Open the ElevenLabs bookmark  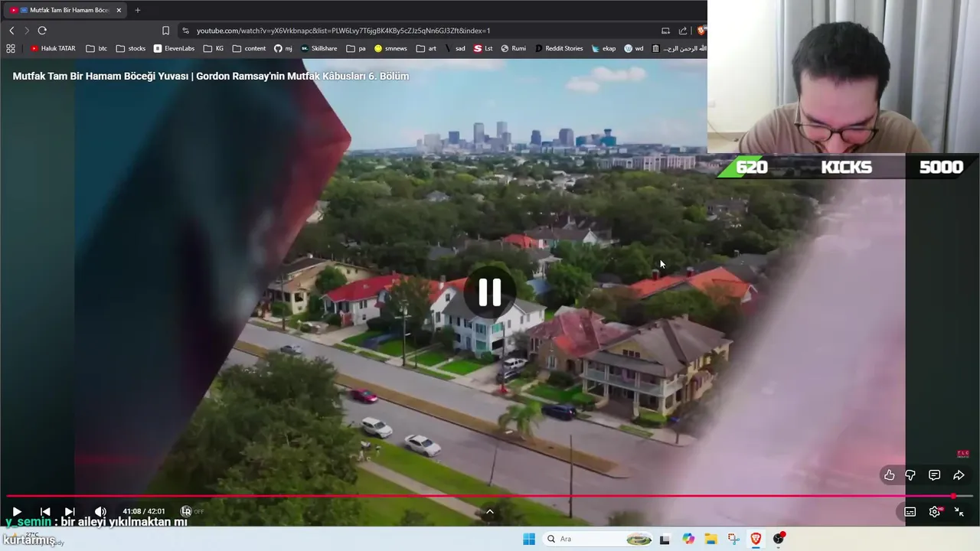coord(174,48)
